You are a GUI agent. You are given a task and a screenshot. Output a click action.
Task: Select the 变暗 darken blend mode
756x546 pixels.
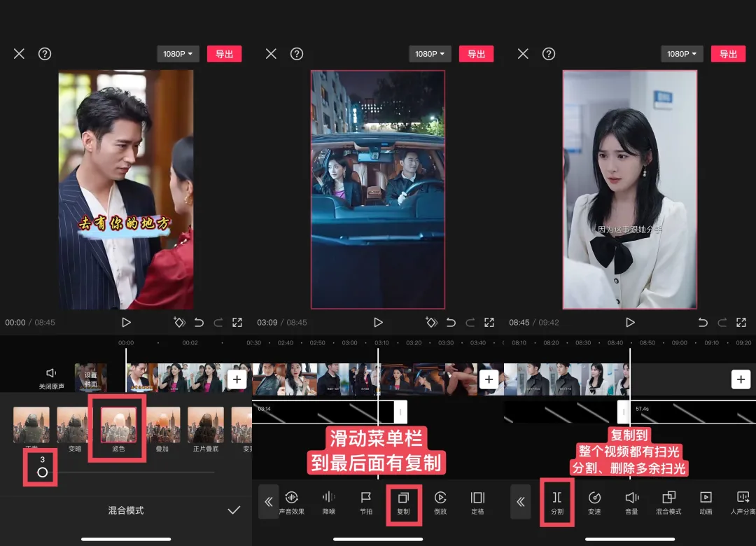pos(75,429)
